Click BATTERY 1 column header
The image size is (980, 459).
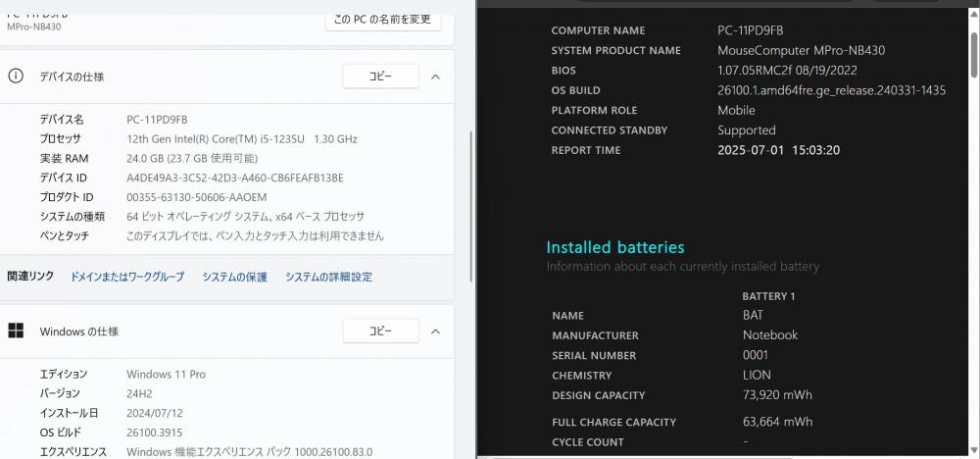pos(768,296)
